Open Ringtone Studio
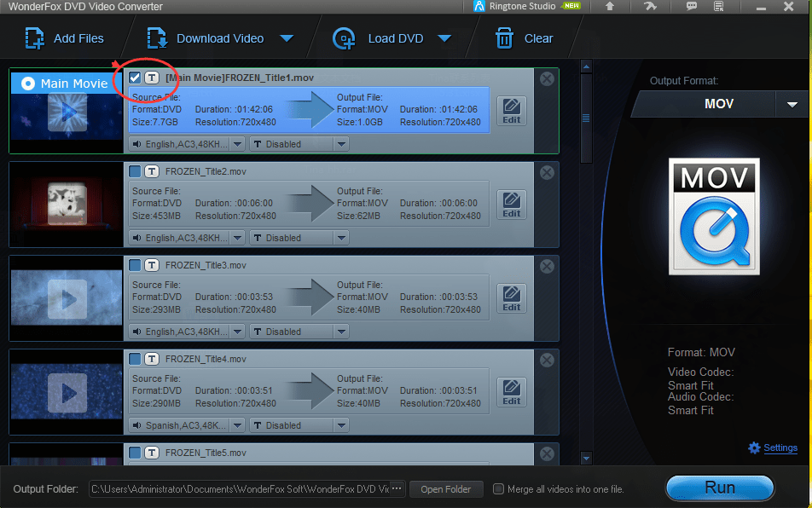Viewport: 812px width, 508px height. 526,6
